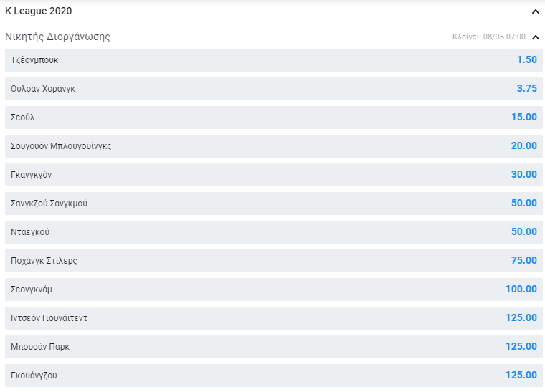
Task: Collapse the K League 2020 section chevron
Action: (535, 11)
